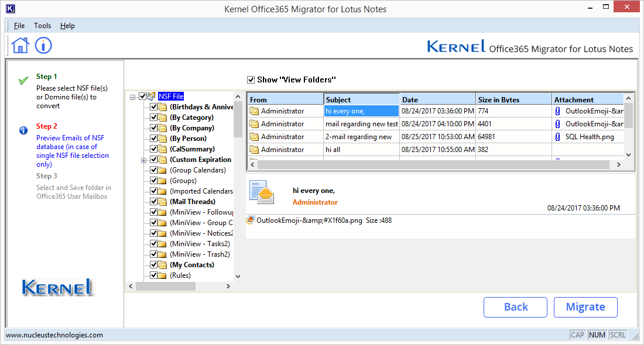
Task: Click folder icon of (Rules)
Action: (x=163, y=275)
